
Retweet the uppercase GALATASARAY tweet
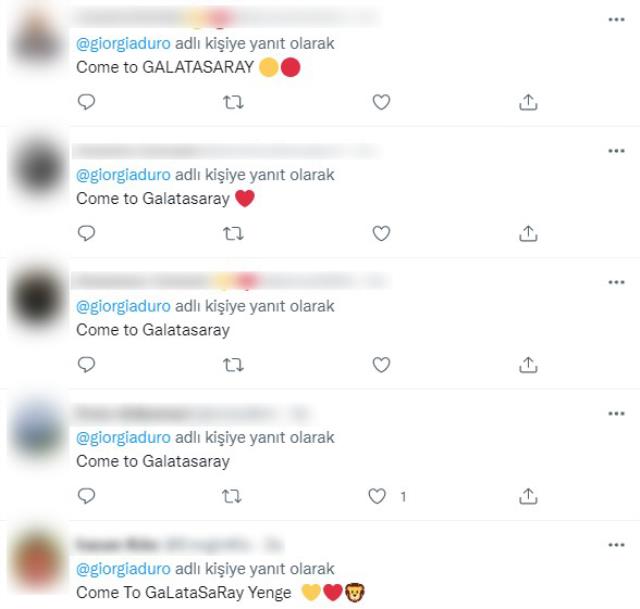(233, 102)
